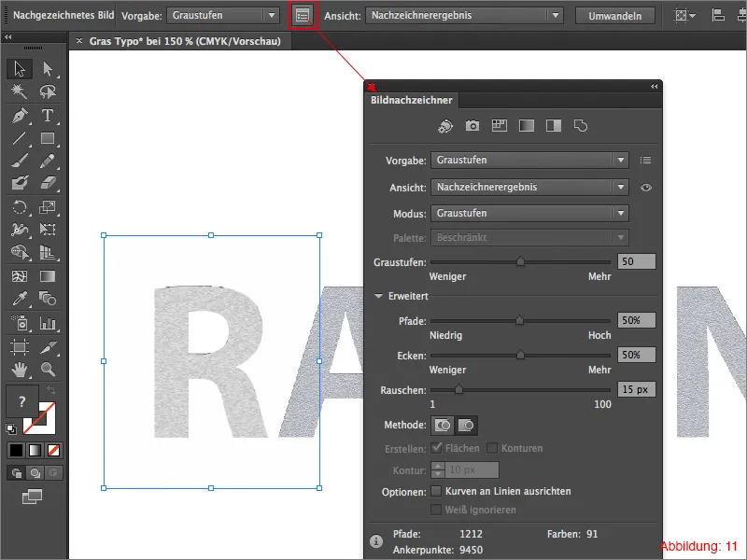Select the Column Graph tool

(48, 323)
